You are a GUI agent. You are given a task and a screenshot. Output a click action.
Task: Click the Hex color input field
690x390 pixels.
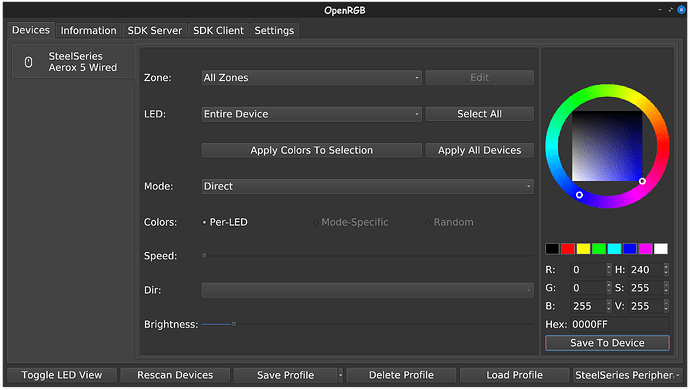[620, 324]
